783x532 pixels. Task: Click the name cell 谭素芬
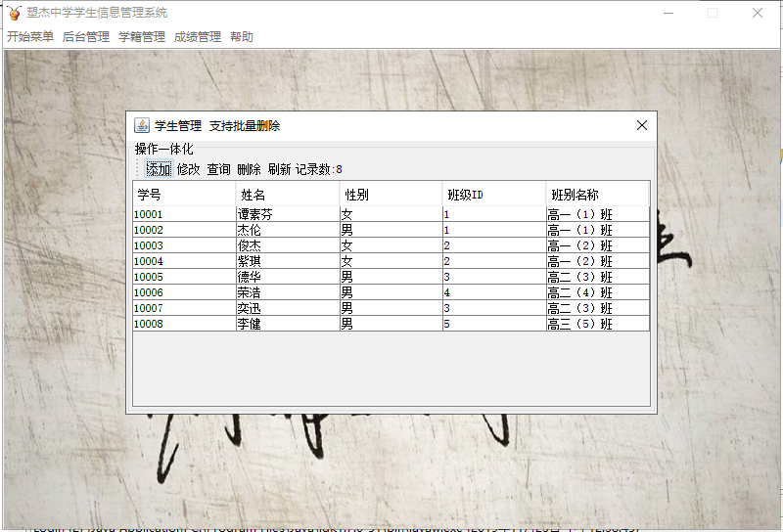point(288,214)
